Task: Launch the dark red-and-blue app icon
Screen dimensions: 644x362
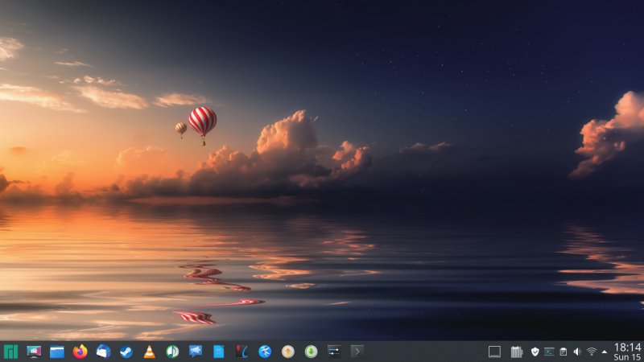Action: click(x=242, y=352)
